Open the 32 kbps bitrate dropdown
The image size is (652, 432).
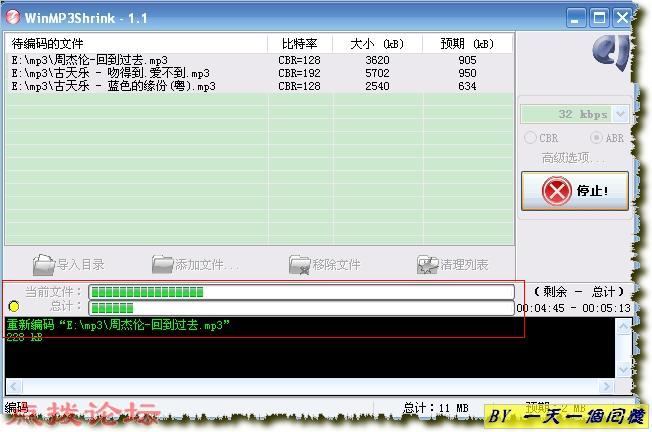pos(574,114)
